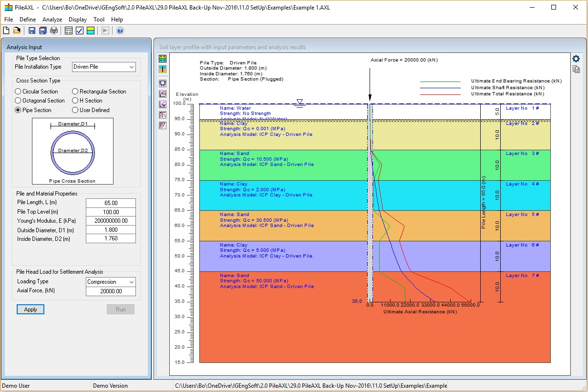Click the PileAXL app icon in the title bar

click(8, 7)
